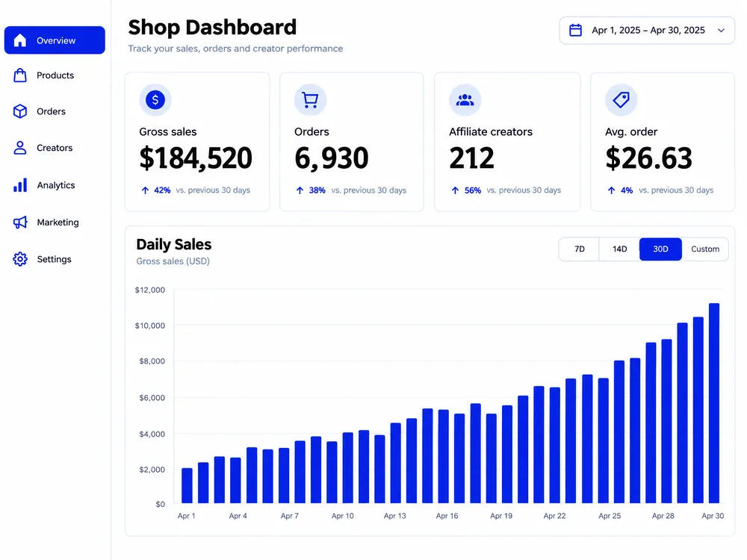Click the cart icon on Orders card
Viewport: 747px width, 560px height.
(310, 100)
